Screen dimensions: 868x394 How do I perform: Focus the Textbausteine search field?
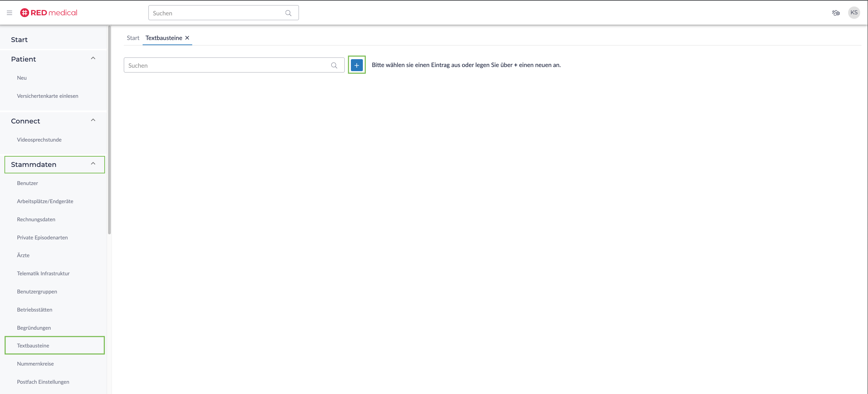(x=226, y=65)
